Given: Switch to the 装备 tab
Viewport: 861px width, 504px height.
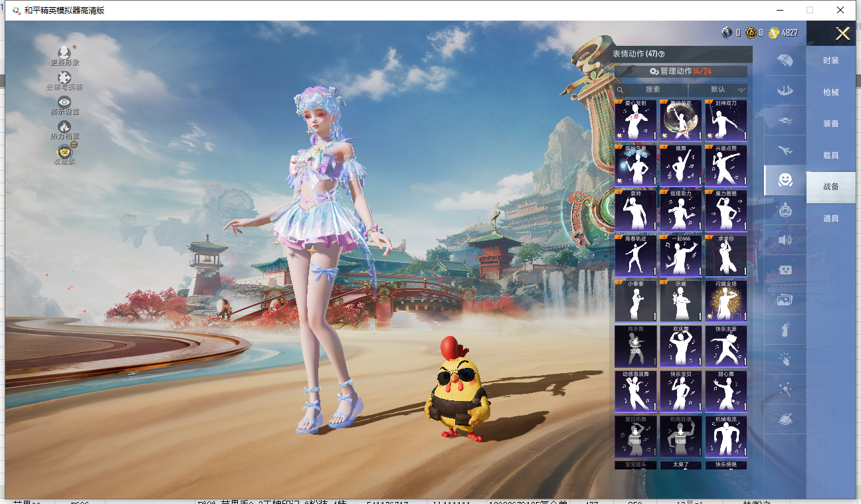Looking at the screenshot, I should tap(831, 124).
